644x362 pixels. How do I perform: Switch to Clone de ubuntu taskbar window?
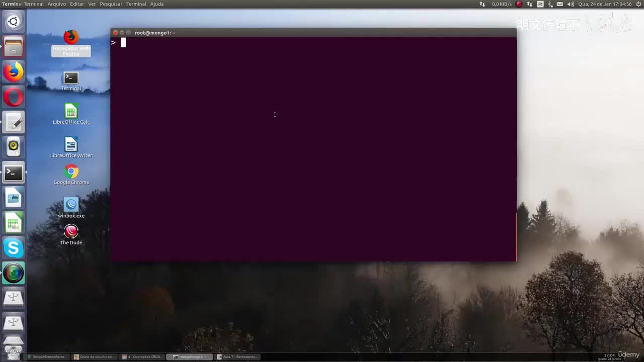tap(94, 357)
